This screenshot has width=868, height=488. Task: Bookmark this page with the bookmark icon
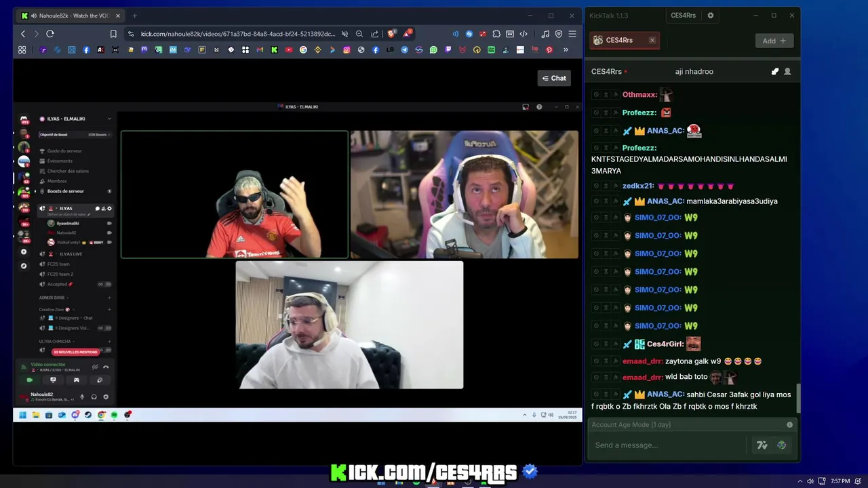tap(113, 34)
